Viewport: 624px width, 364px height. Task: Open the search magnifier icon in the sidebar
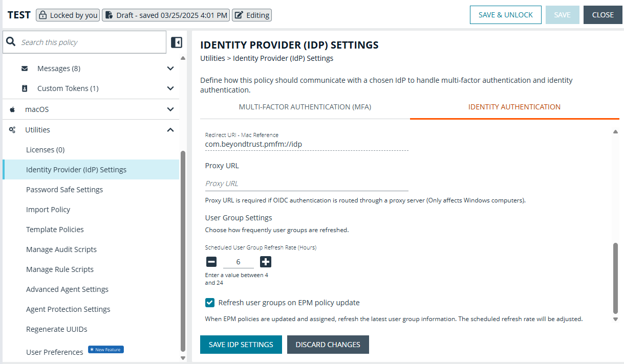(11, 42)
